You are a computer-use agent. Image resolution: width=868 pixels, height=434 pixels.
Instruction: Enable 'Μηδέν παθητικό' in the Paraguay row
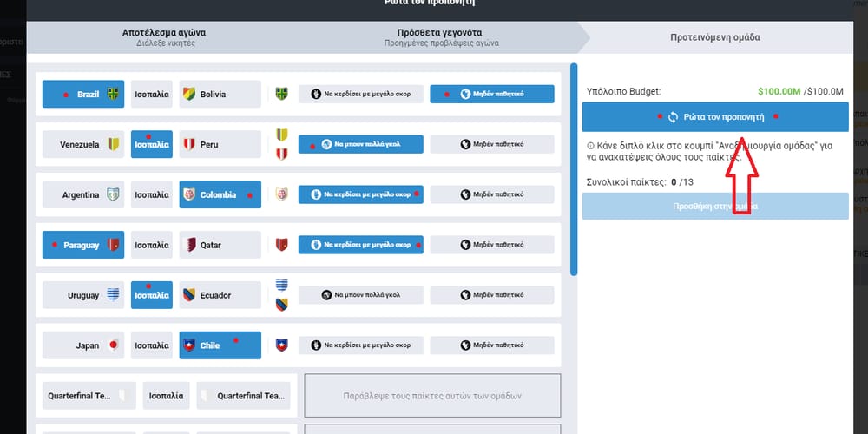coord(492,245)
